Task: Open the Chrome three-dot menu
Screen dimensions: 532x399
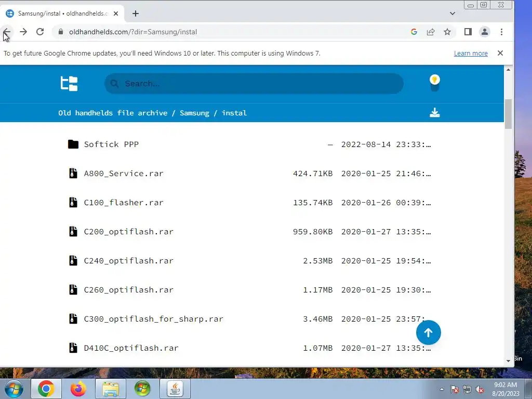Action: pos(501,32)
